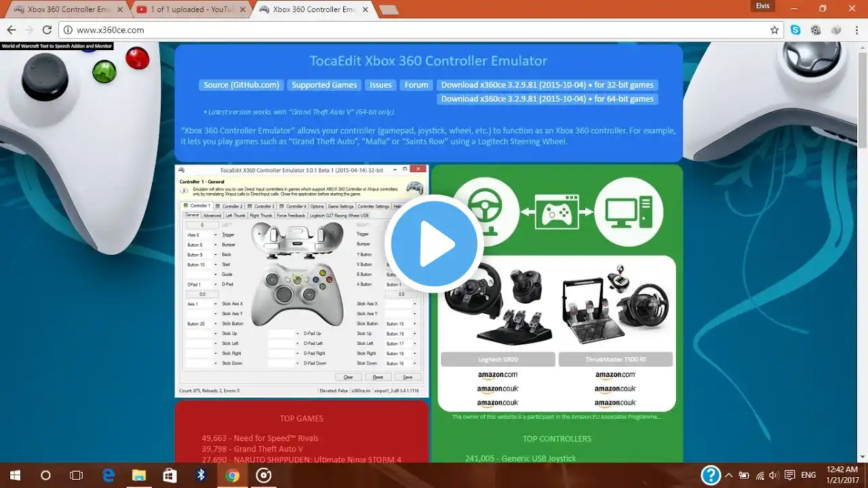The image size is (868, 488).
Task: Download x360ce for 32-bit games
Action: pos(547,85)
